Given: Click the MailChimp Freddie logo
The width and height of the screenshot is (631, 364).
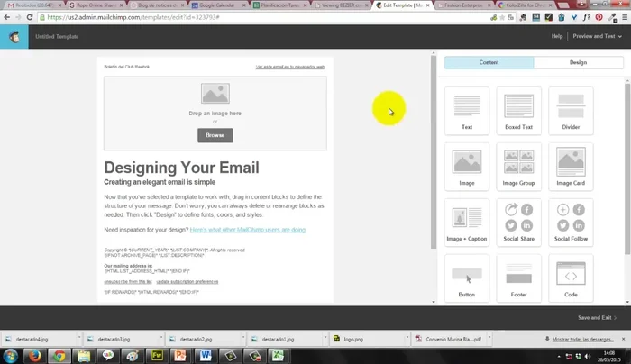Looking at the screenshot, I should (x=14, y=37).
